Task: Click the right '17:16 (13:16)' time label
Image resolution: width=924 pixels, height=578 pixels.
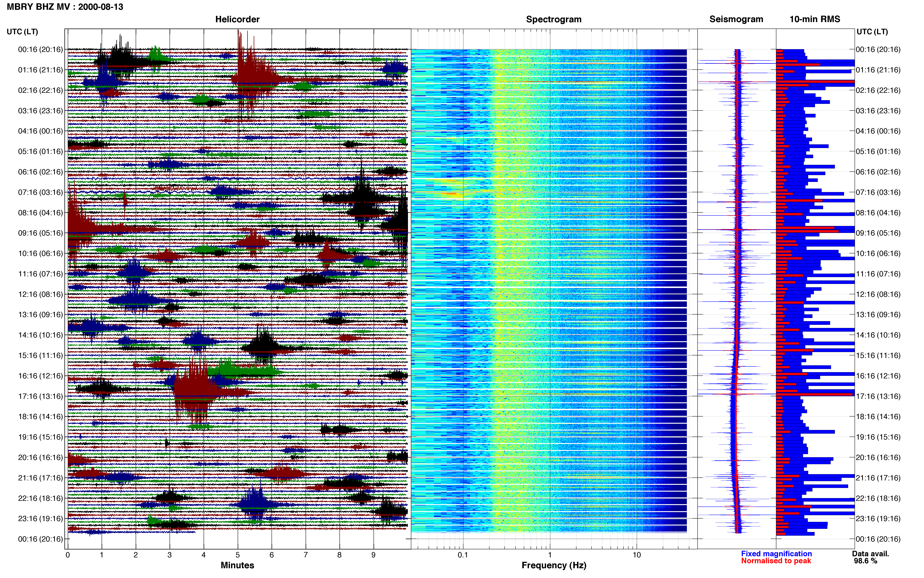Action: (x=878, y=396)
